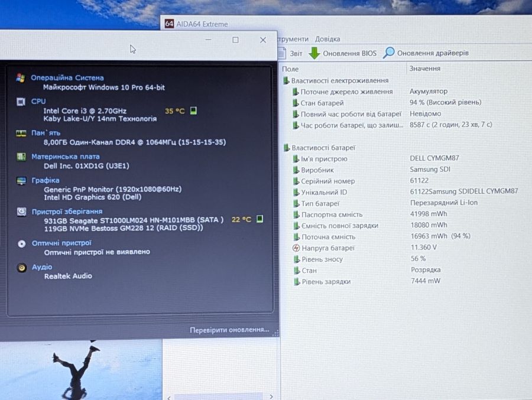Select the Повний час роботи від батареї row
This screenshot has width=532, height=400.
tap(366, 114)
